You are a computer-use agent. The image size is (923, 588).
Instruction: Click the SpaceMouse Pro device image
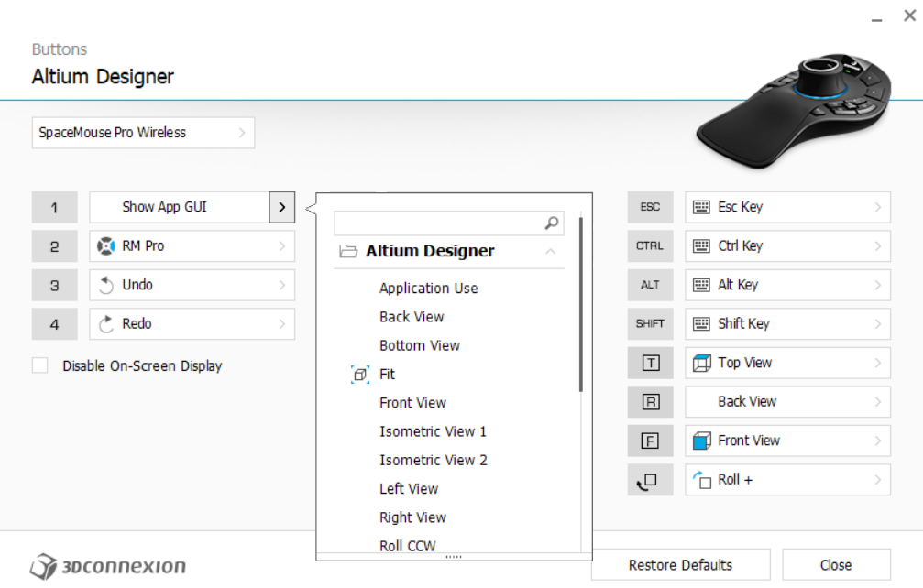coord(794,112)
